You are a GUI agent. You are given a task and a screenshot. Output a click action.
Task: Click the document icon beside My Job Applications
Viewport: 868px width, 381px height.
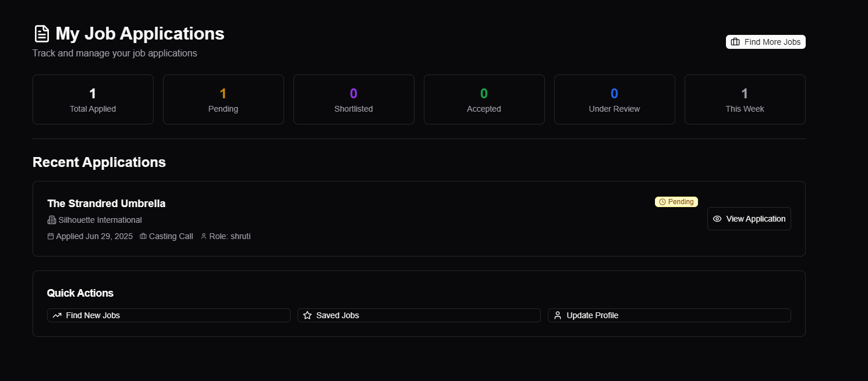coord(42,34)
